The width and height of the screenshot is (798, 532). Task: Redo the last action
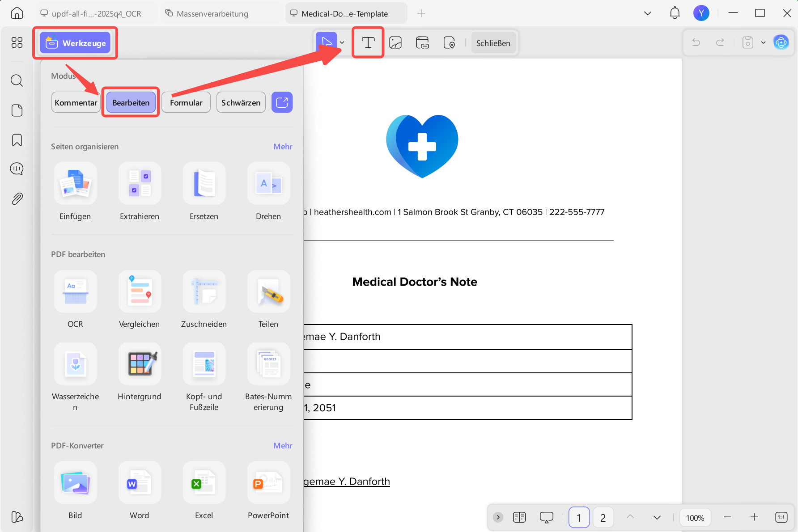point(720,42)
